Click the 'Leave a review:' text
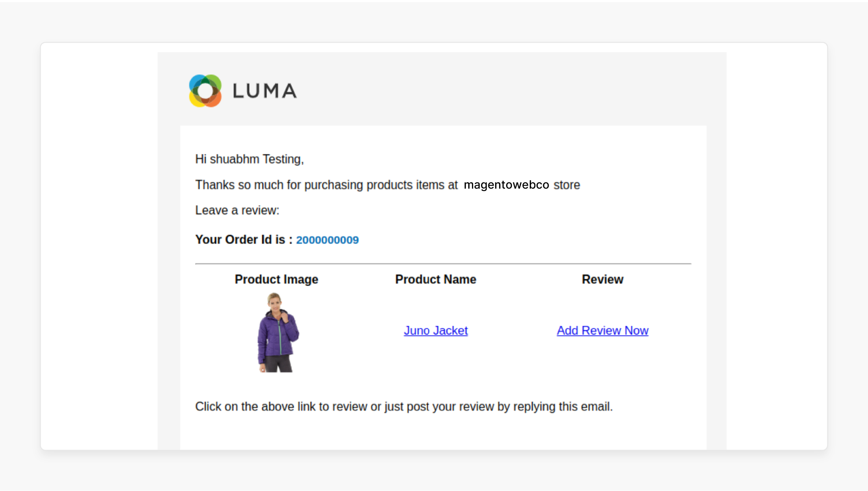Viewport: 868px width, 491px height. point(237,210)
